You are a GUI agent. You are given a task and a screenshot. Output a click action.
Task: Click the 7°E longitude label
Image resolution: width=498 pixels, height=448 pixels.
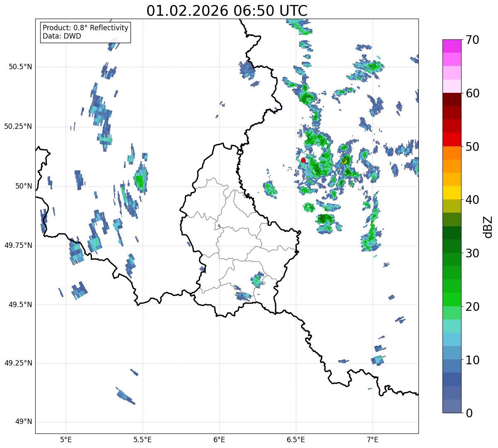pos(372,439)
